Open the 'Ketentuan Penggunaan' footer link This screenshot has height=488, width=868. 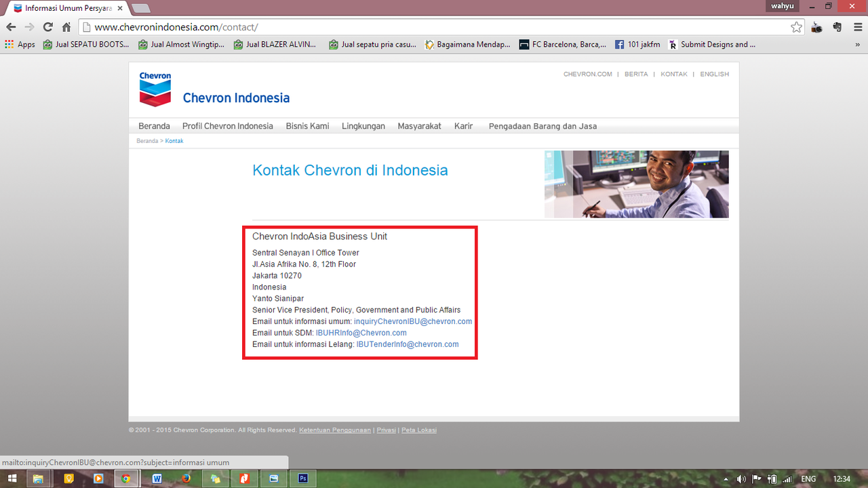(335, 430)
